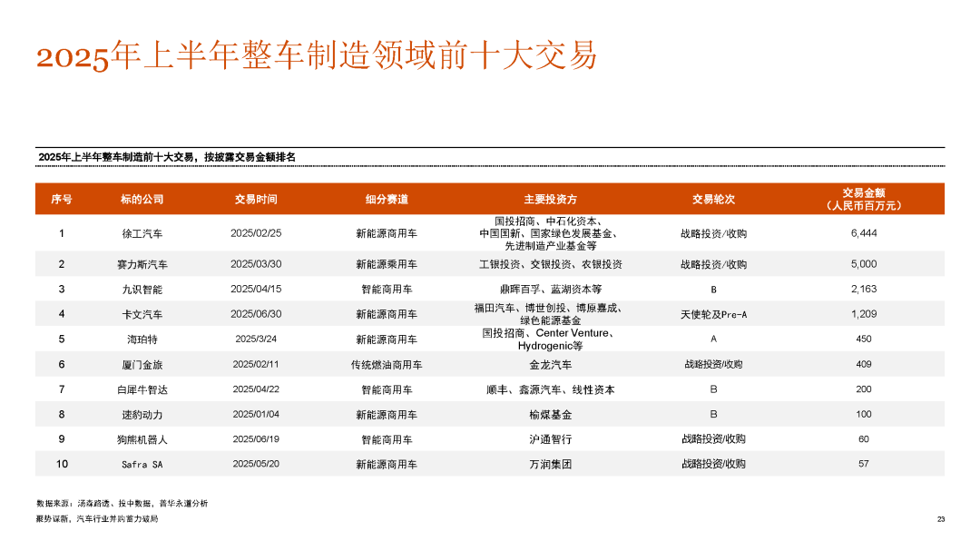Select the amount cell 5,000
This screenshot has height=551, width=980.
863,264
